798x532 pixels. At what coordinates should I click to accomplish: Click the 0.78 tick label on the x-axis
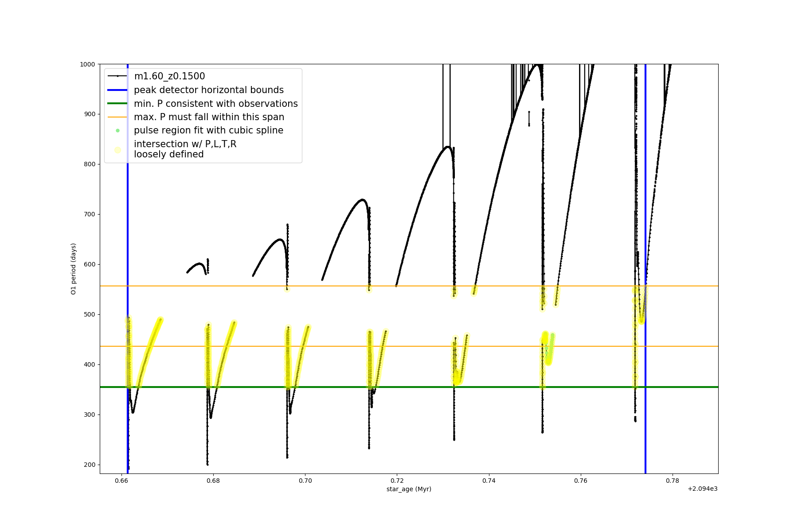(673, 481)
